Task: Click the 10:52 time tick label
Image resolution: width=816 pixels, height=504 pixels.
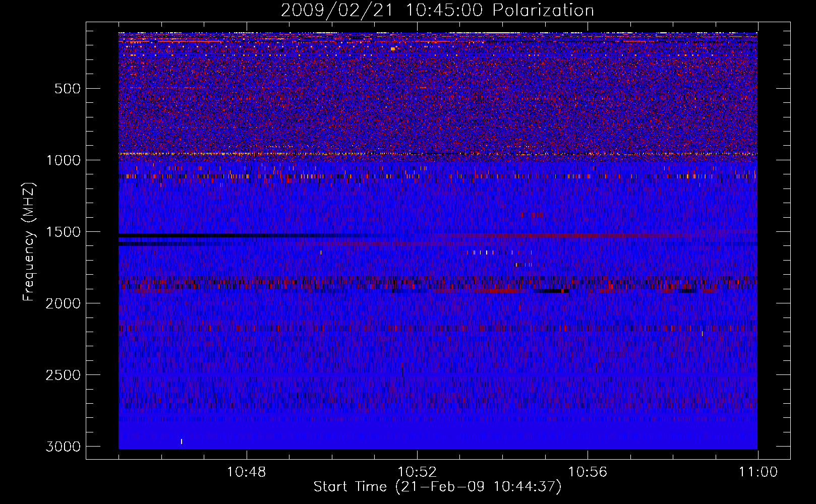Action: coord(417,472)
